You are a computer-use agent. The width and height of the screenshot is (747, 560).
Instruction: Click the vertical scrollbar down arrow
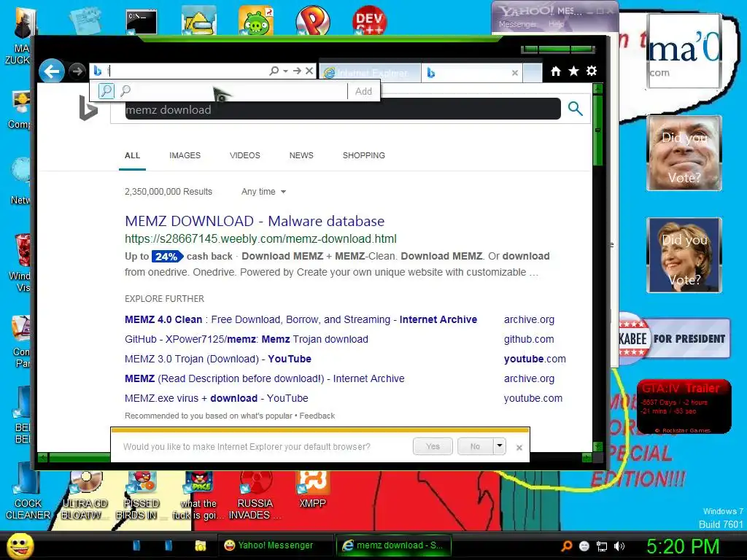(598, 447)
